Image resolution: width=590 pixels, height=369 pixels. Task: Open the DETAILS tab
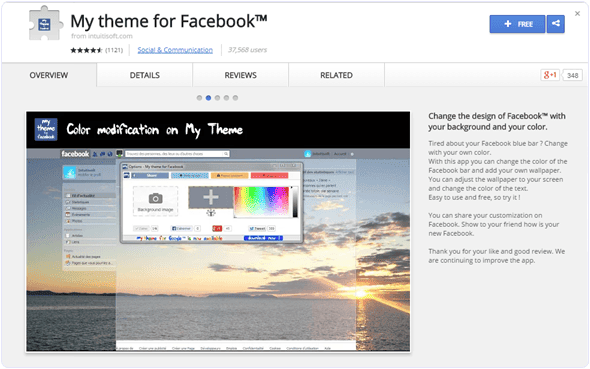[144, 75]
